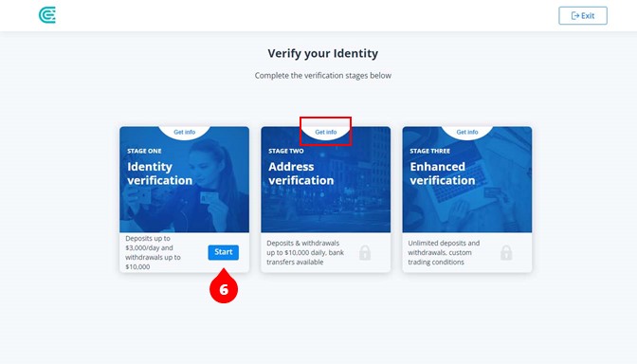
Task: Click the Verify your Identity heading
Action: (x=323, y=53)
